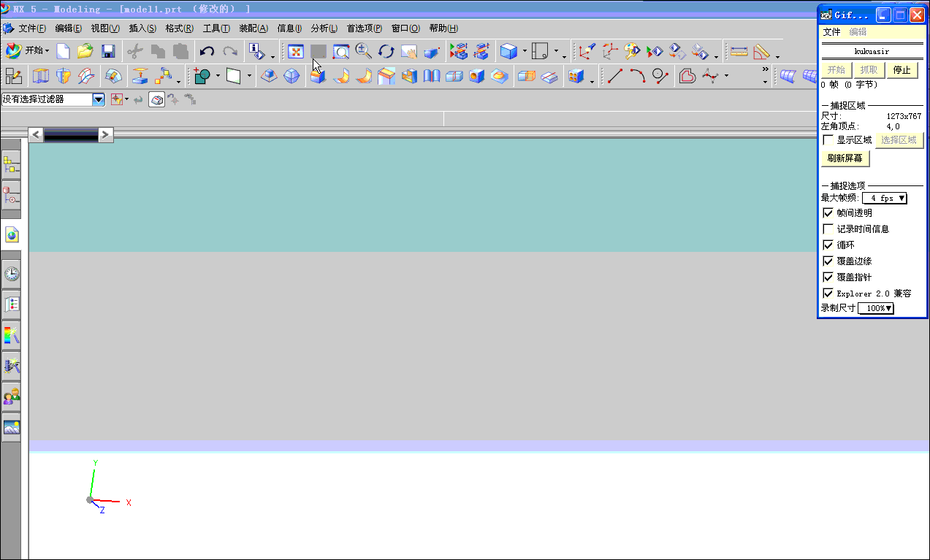Open the selection filter dropdown
The image size is (930, 560).
[99, 99]
